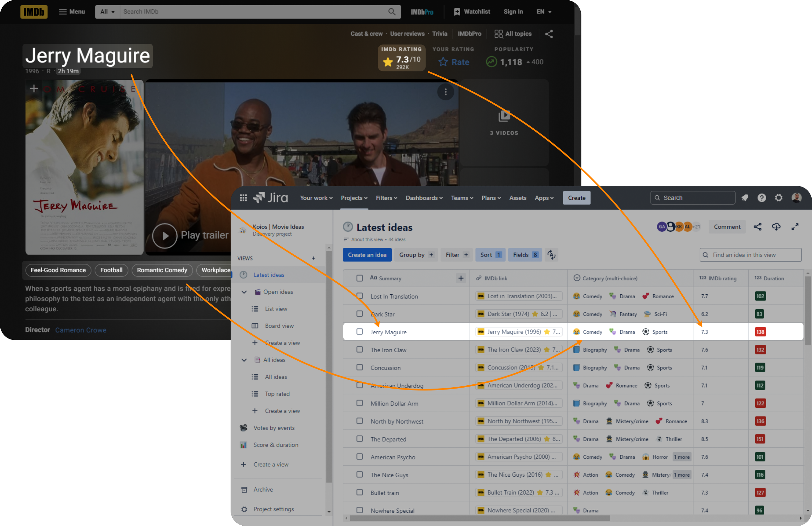Open the Jira app switcher grid icon
This screenshot has width=812, height=526.
click(243, 198)
